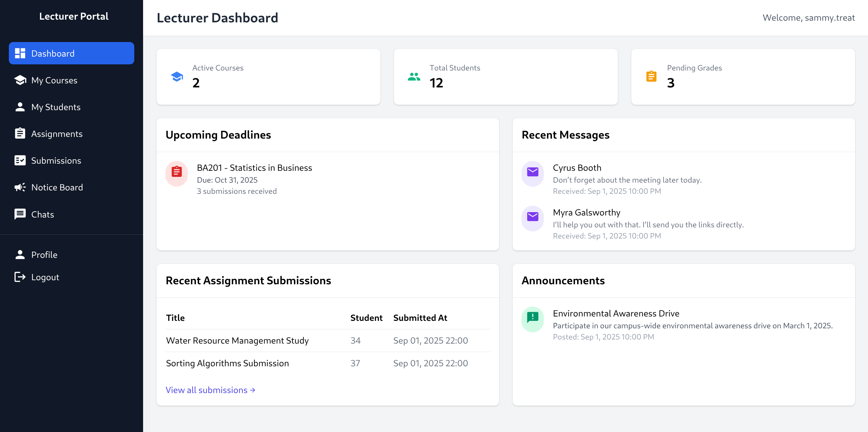Click the Total Students stat card
The image size is (868, 432).
point(505,77)
